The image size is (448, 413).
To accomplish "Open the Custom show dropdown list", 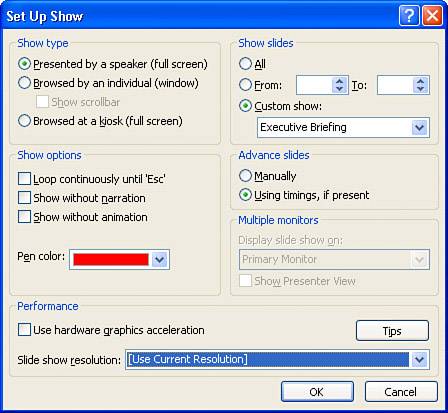I will point(419,127).
